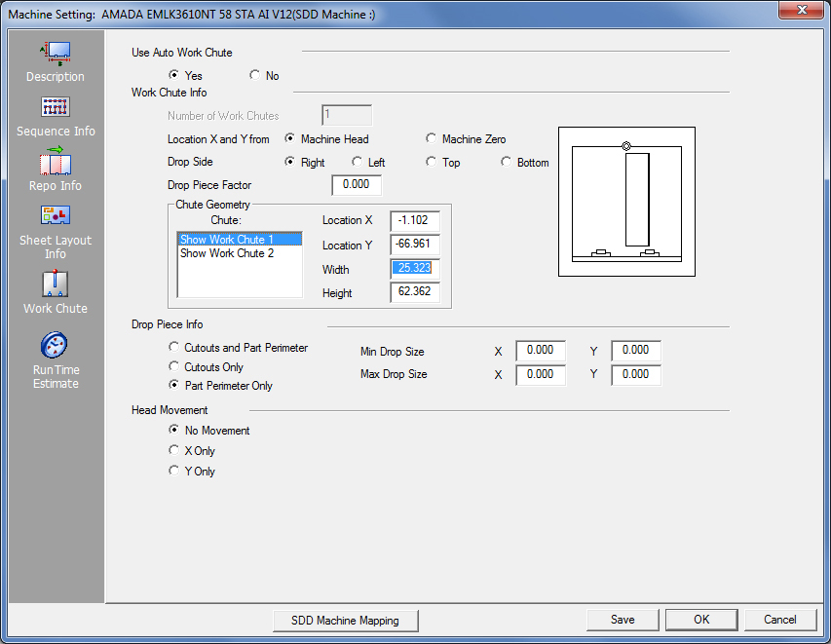Image resolution: width=831 pixels, height=644 pixels.
Task: Open the Sequence Info icon
Action: click(56, 107)
